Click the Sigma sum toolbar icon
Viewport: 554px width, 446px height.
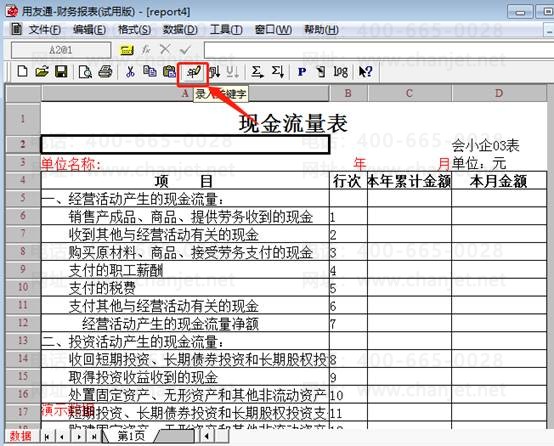pos(257,72)
